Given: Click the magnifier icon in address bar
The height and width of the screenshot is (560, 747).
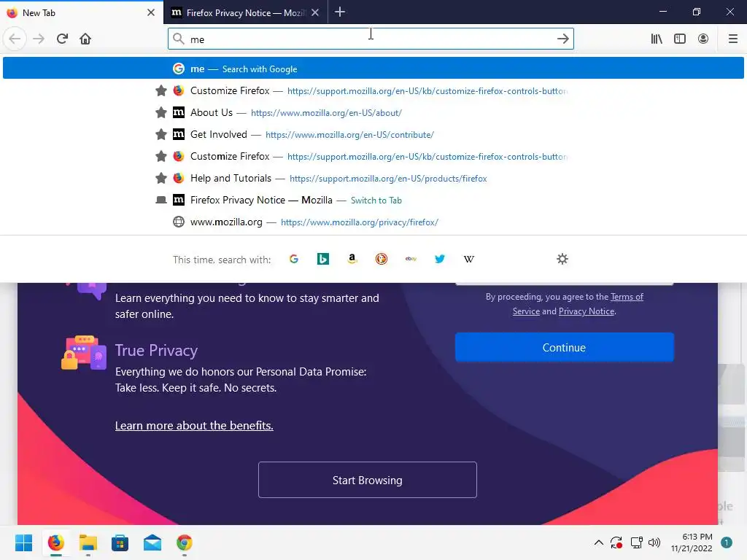Looking at the screenshot, I should click(x=179, y=39).
